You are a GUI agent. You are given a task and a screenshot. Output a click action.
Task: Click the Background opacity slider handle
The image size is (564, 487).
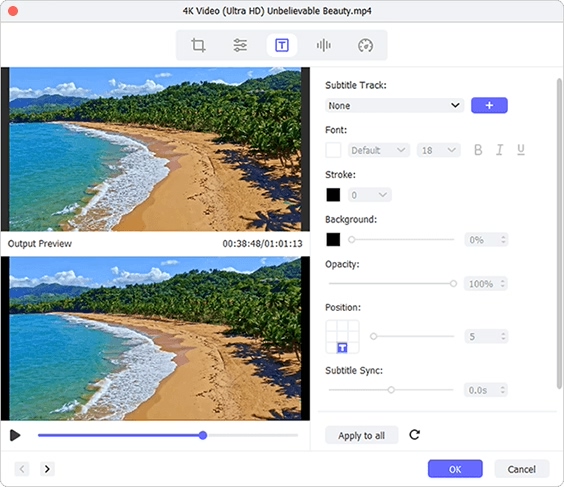pos(351,240)
